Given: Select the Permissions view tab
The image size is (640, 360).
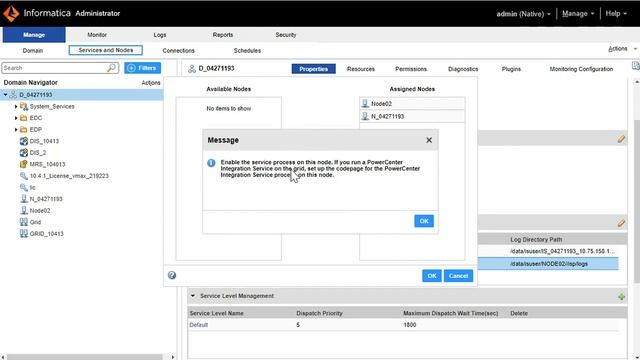Looking at the screenshot, I should pos(411,69).
